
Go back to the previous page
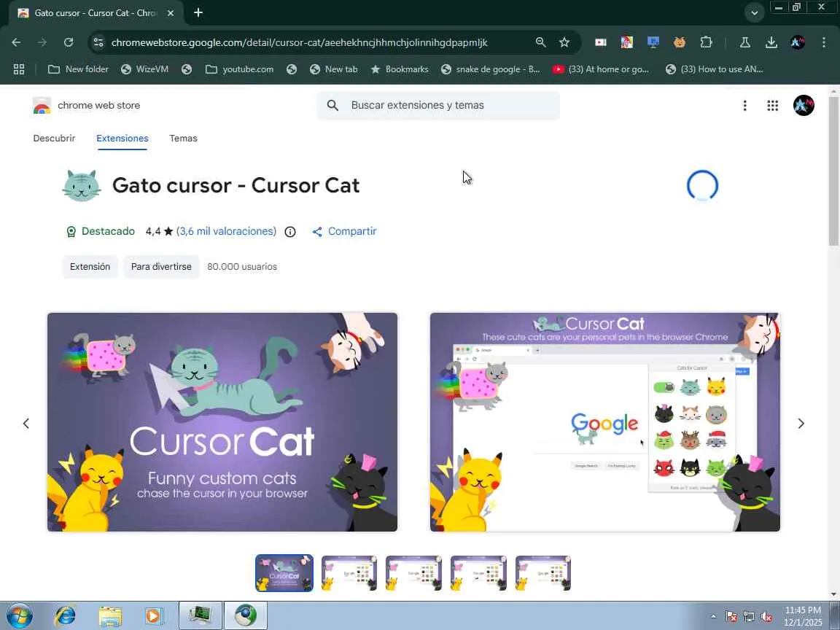click(x=16, y=42)
